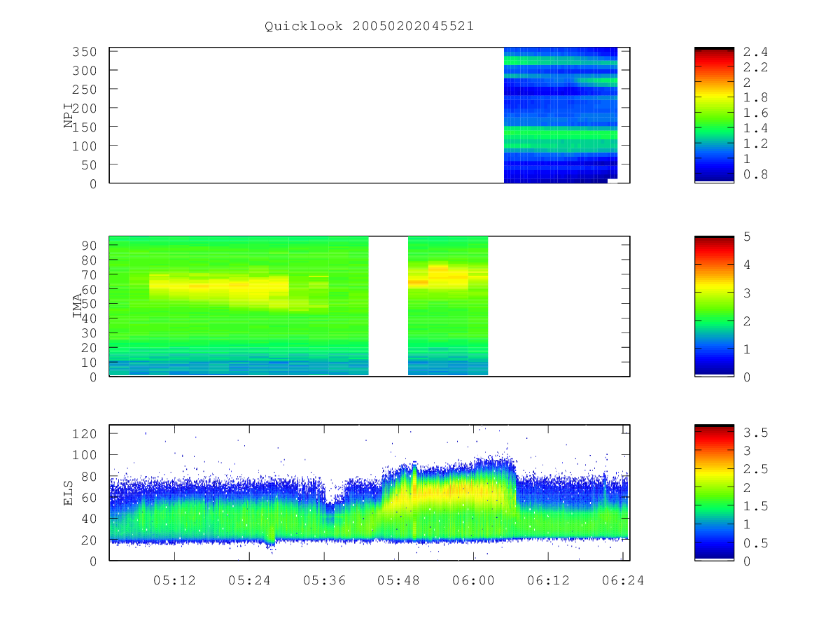Pick the 350 tick on NPI axis

click(x=85, y=52)
